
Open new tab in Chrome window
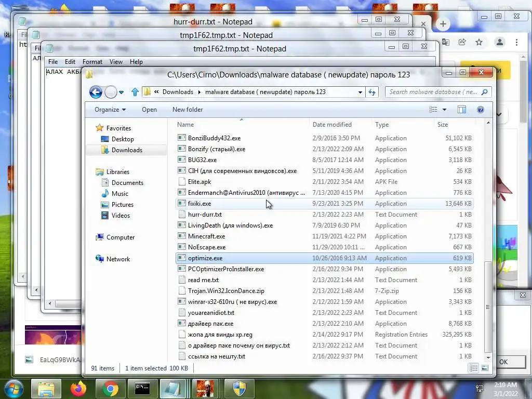443,24
